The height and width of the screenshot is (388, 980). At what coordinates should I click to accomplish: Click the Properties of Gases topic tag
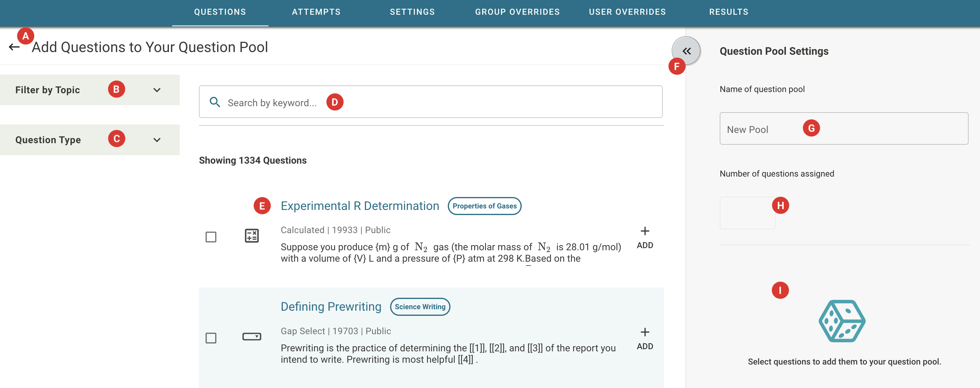(x=484, y=206)
